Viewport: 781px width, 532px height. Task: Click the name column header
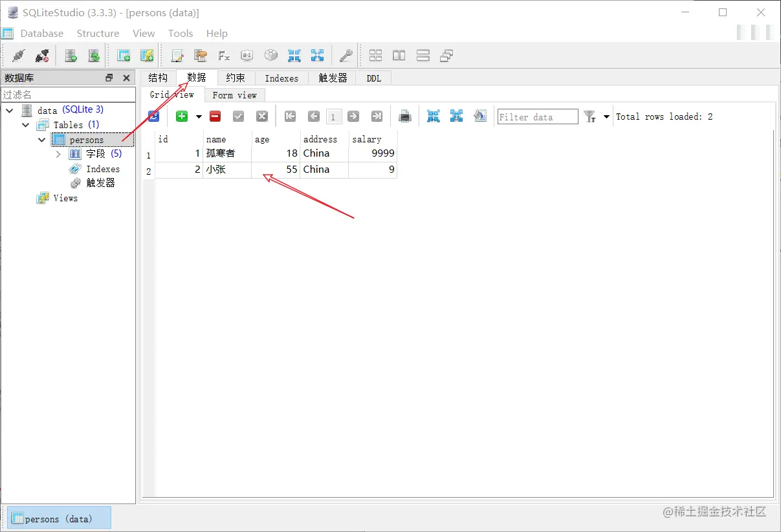click(227, 139)
